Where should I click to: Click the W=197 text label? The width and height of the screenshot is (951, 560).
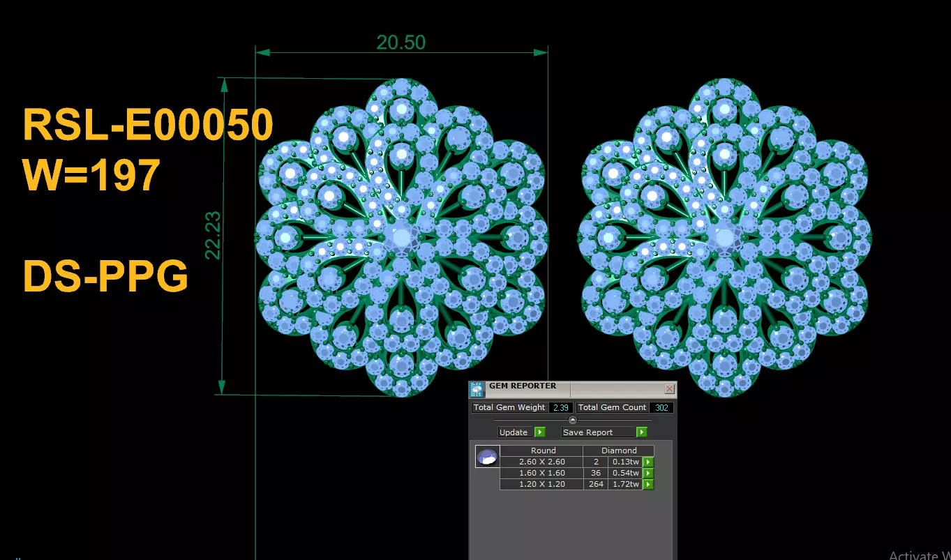click(92, 175)
